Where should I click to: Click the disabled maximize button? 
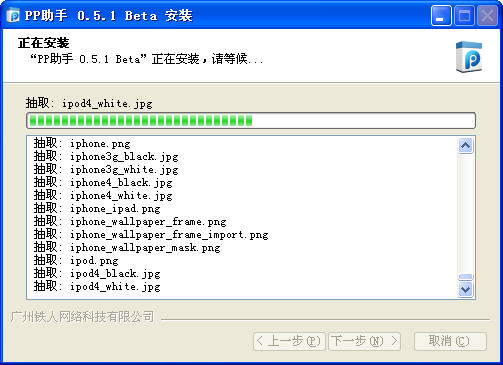(465, 16)
